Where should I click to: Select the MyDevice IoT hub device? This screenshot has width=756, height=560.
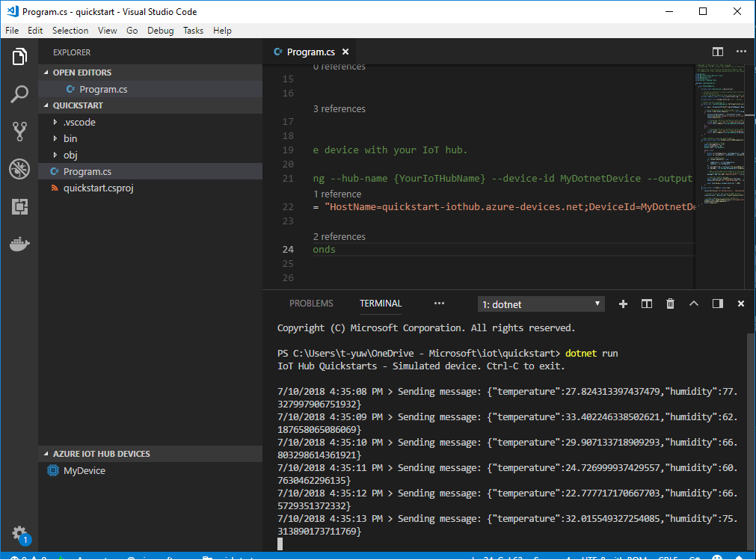(x=150, y=470)
